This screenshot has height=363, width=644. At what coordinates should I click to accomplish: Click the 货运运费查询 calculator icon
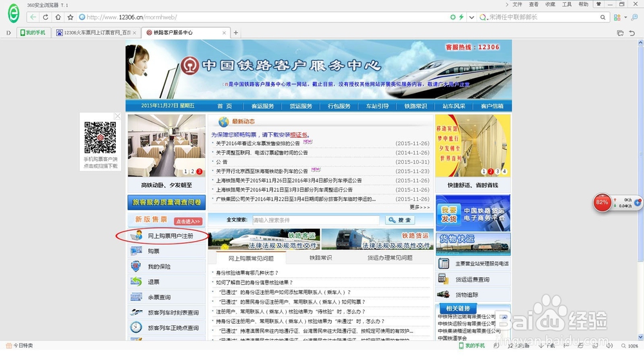[444, 279]
